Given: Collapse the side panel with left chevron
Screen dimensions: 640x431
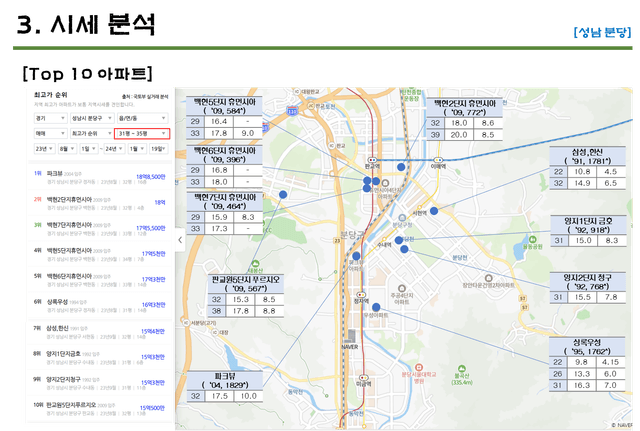Looking at the screenshot, I should pyautogui.click(x=180, y=240).
